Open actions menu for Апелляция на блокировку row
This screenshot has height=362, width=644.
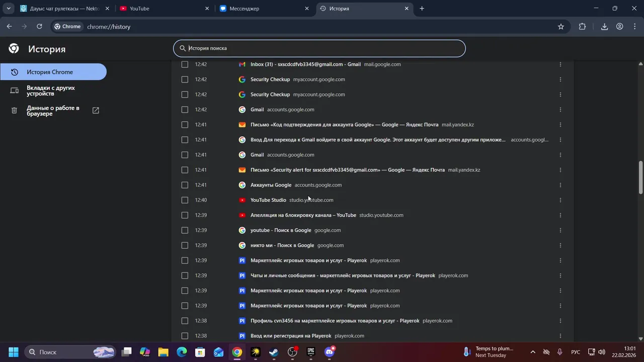560,215
